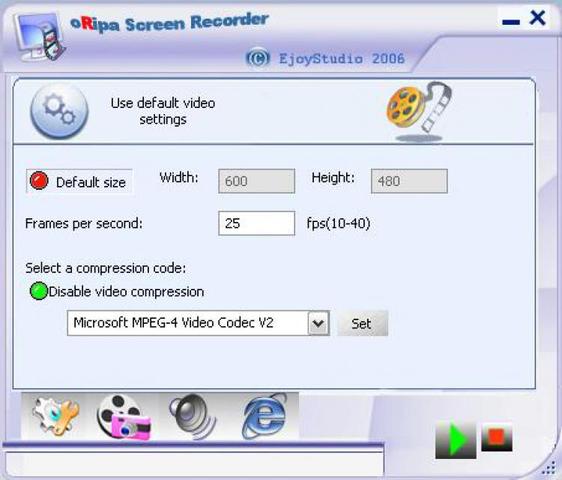Viewport: 562px width, 480px height.
Task: Click Use default video settings text
Action: click(163, 111)
